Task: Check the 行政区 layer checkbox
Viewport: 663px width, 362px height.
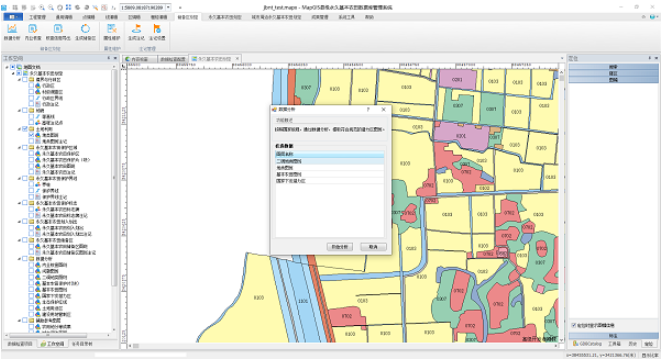Action: point(31,85)
